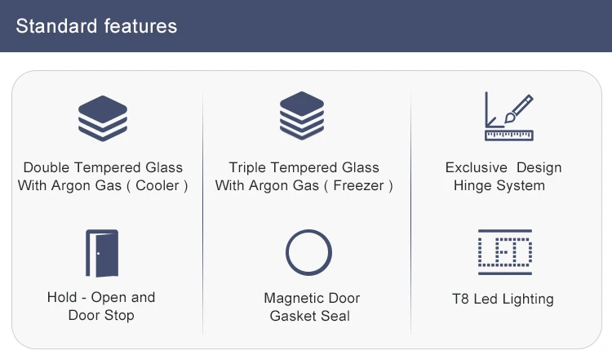The width and height of the screenshot is (612, 364).
Task: Click divider line between Freezer and Hinge columns
Action: [x=411, y=213]
